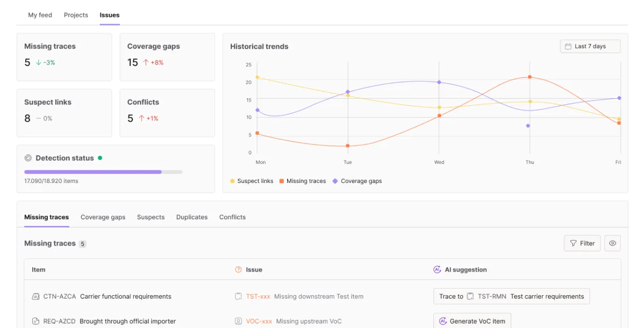Toggle column visibility eye button
The height and width of the screenshot is (328, 644).
(x=613, y=243)
